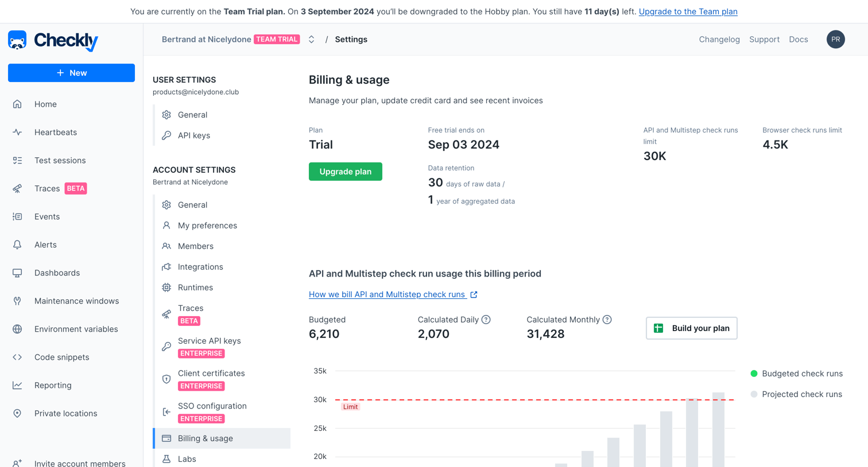Click the Browser check runs limit 4.5K
This screenshot has width=868, height=467.
(x=775, y=145)
